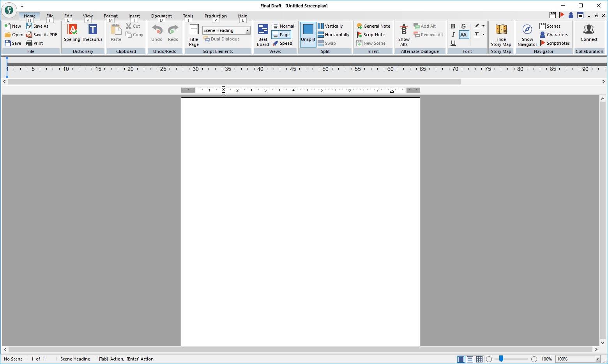Insert a ScriptNote
The width and height of the screenshot is (608, 364).
point(371,35)
